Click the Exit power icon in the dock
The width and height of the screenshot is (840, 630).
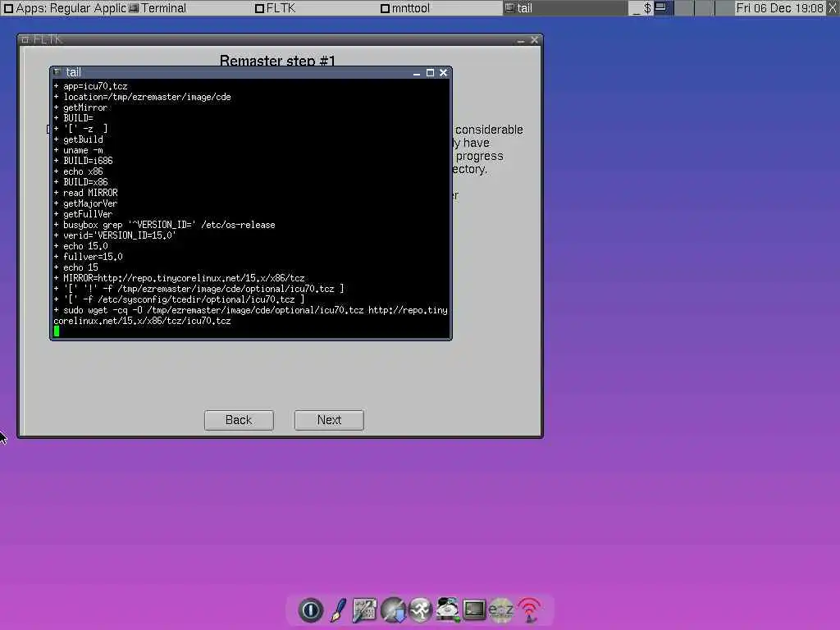[x=311, y=610]
